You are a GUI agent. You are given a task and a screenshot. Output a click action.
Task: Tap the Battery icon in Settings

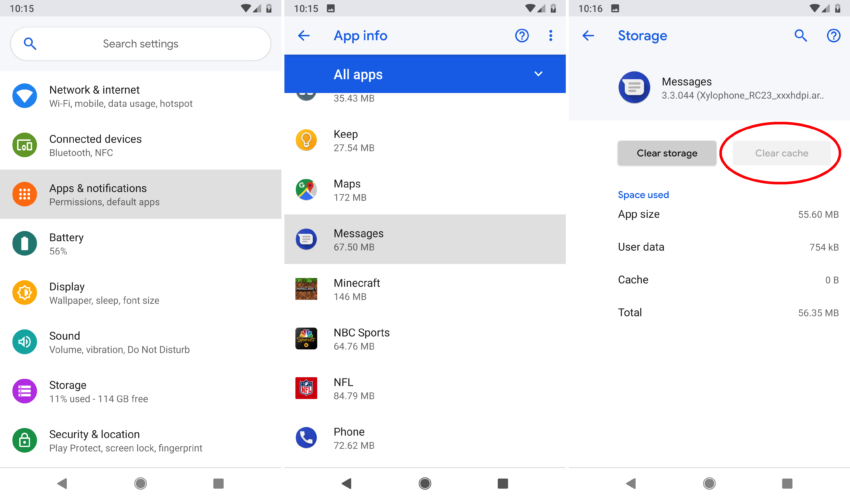coord(24,243)
